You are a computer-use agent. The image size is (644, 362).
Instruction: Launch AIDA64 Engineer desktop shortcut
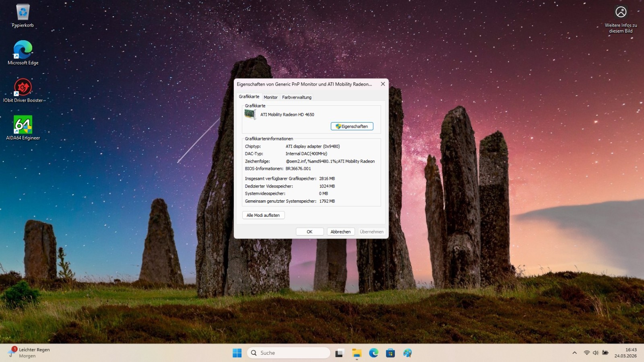tap(23, 128)
